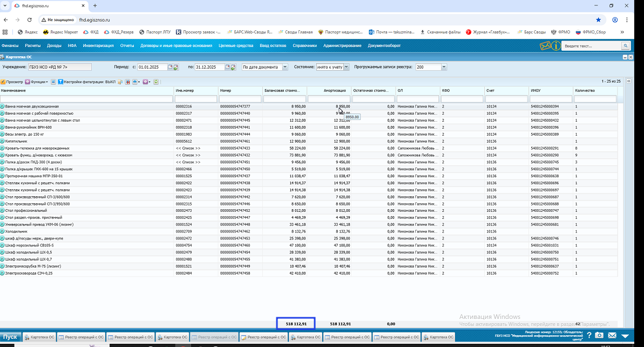This screenshot has width=644, height=347.
Task: Bookmark this page with the star icon
Action: (x=598, y=19)
